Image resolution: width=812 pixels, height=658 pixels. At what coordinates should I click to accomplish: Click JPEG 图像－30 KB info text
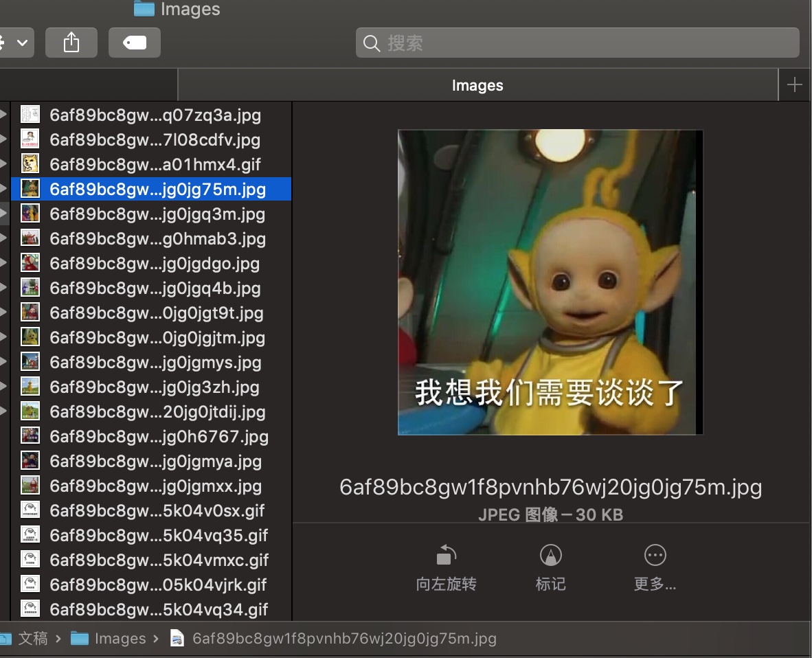(x=550, y=514)
